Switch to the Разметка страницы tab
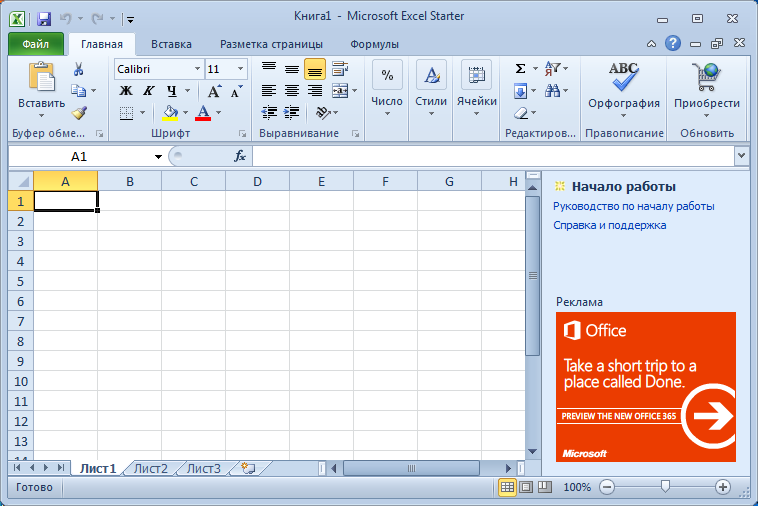This screenshot has height=506, width=758. click(x=271, y=44)
